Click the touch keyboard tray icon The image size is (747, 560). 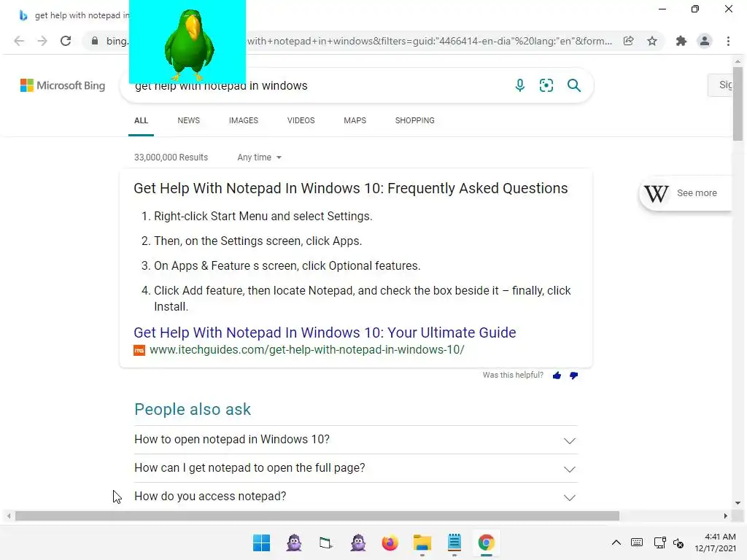tap(636, 542)
